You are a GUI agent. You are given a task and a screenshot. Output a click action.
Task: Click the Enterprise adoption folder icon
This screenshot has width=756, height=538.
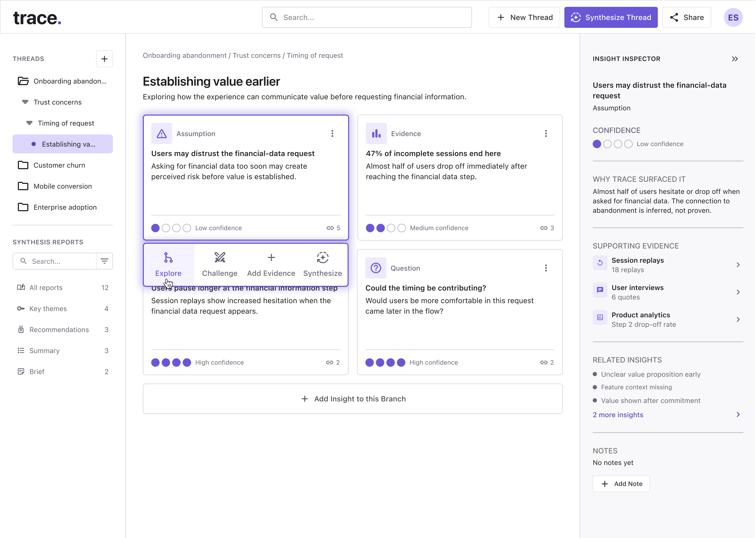[x=23, y=207]
